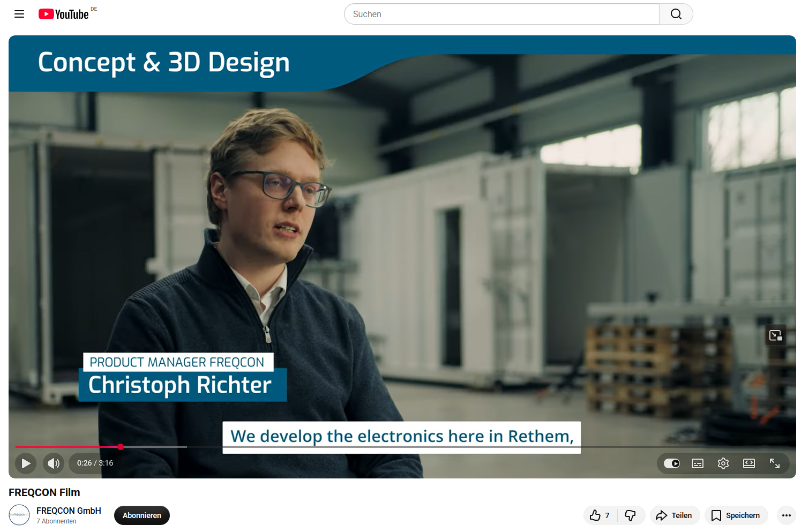Screen dimensions: 801x532
Task: Open the Teilen share dialog
Action: [x=674, y=515]
